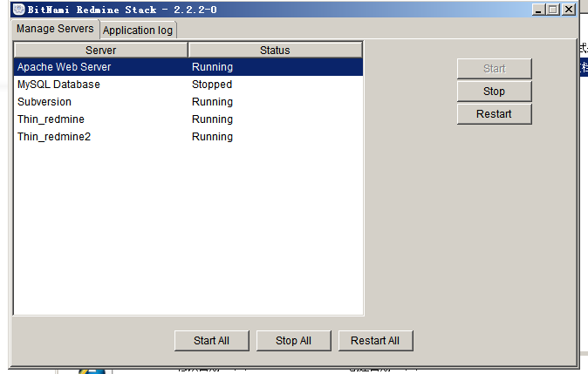The image size is (588, 374).
Task: Switch to the Application log tab
Action: click(x=138, y=30)
